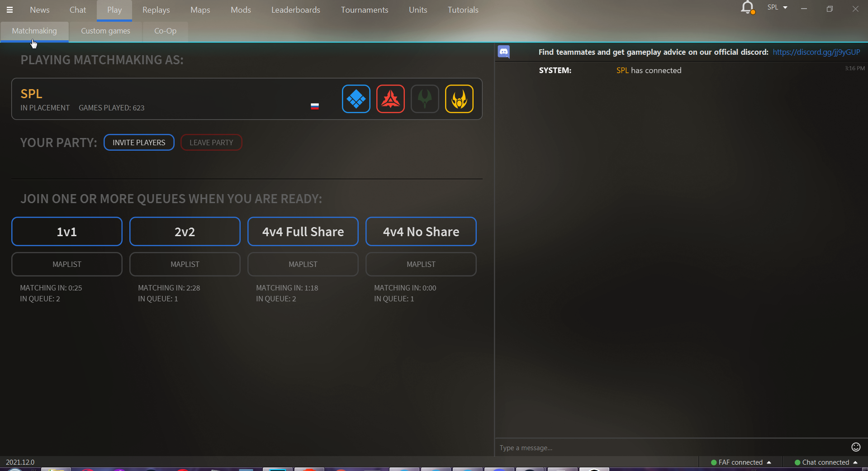Open the Tutorials tab
The height and width of the screenshot is (471, 868).
(463, 10)
